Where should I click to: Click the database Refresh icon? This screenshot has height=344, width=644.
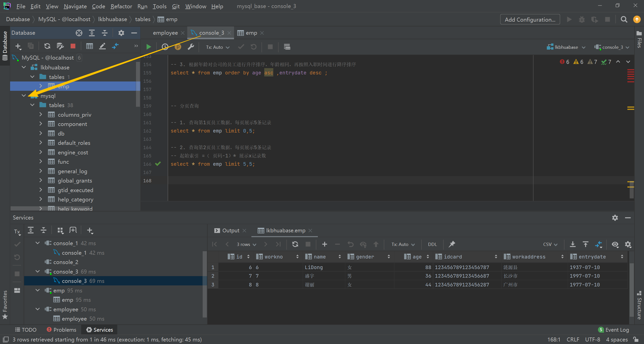point(47,46)
